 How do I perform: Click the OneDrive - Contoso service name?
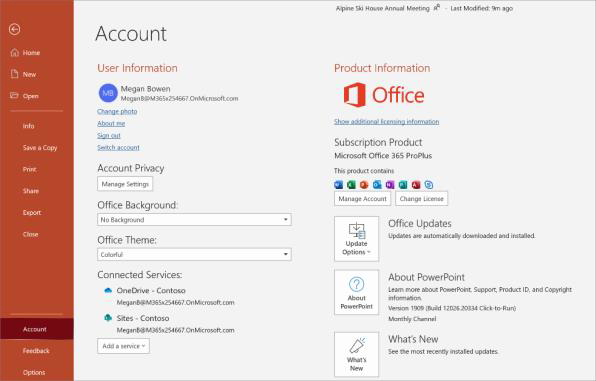tap(151, 291)
